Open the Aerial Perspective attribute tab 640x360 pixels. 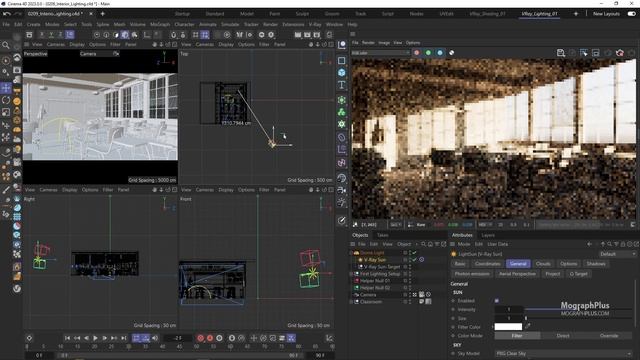[x=517, y=274]
